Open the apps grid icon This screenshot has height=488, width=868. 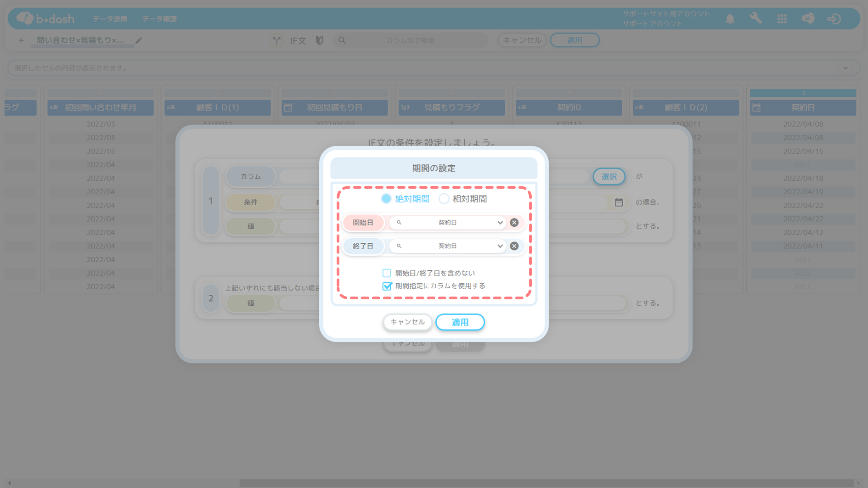click(782, 19)
